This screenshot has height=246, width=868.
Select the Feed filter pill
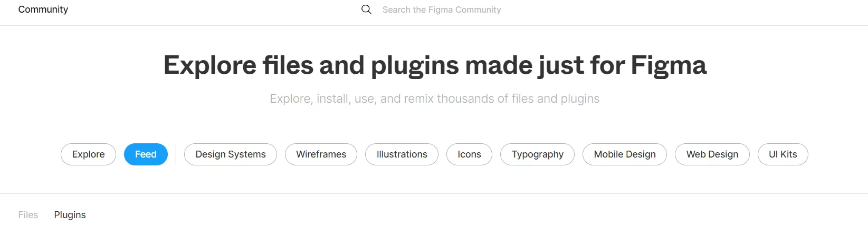tap(146, 154)
